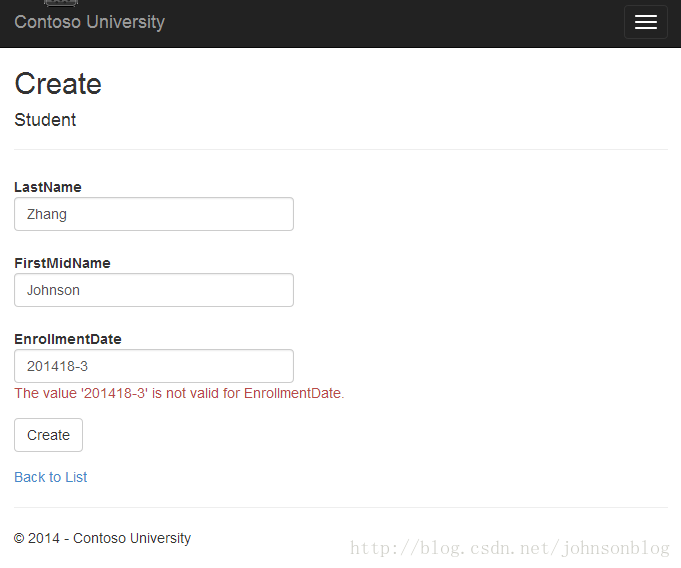Focus the FirstMidName field containing Johnson

[x=154, y=290]
